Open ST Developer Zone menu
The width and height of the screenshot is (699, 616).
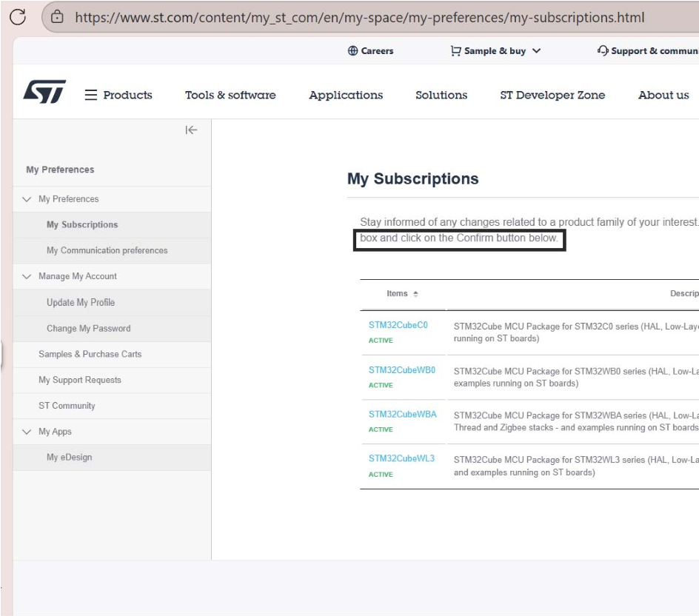[x=552, y=96]
